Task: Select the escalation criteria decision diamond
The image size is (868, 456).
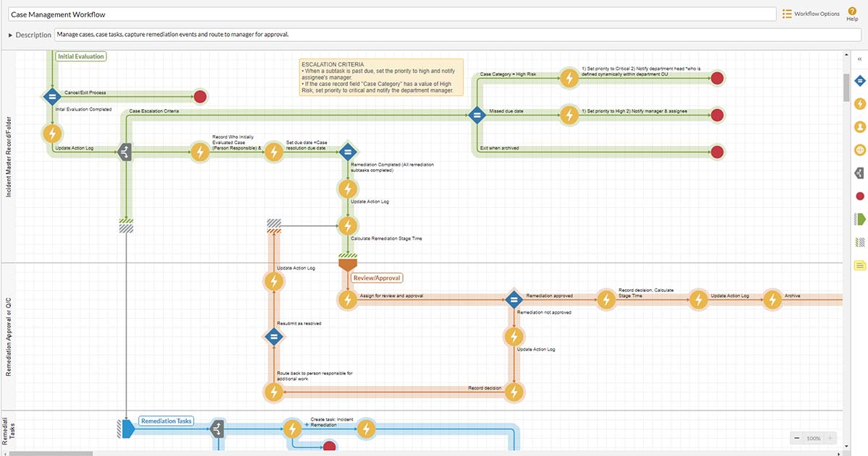Action: (476, 114)
